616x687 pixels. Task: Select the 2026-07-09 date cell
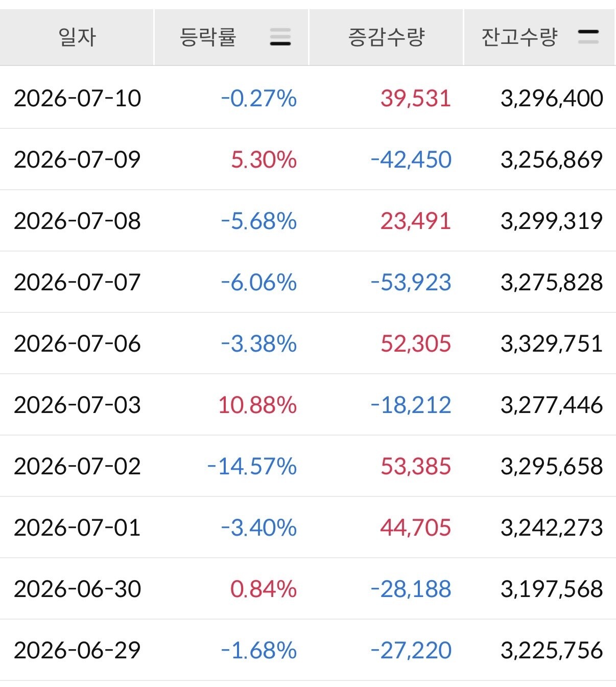click(77, 159)
